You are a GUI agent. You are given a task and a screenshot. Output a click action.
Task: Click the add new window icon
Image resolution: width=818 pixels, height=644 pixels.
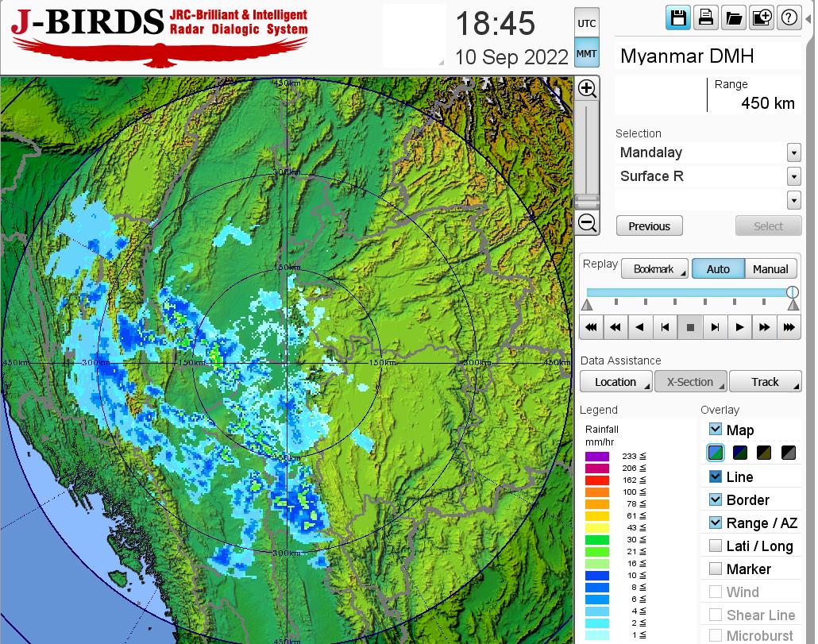coord(761,18)
